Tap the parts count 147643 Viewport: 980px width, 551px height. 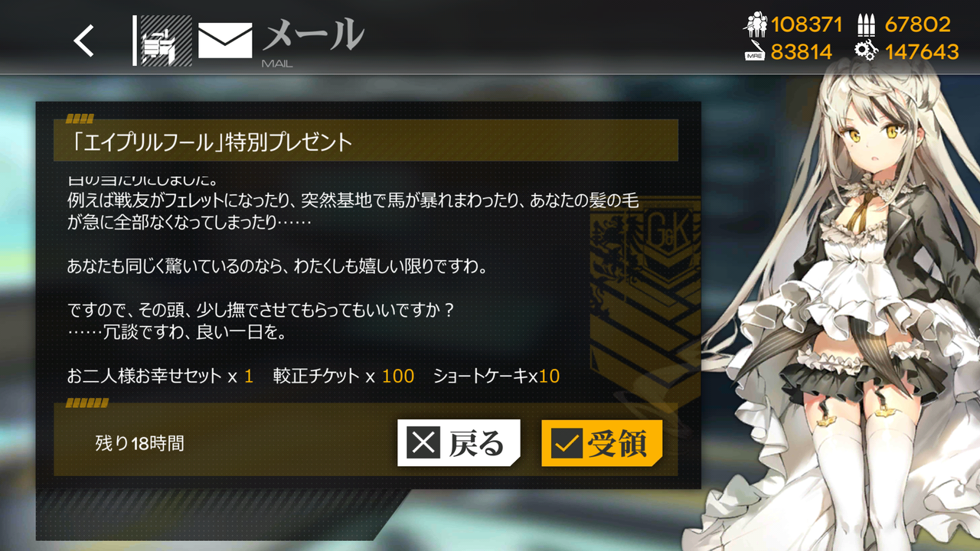922,51
